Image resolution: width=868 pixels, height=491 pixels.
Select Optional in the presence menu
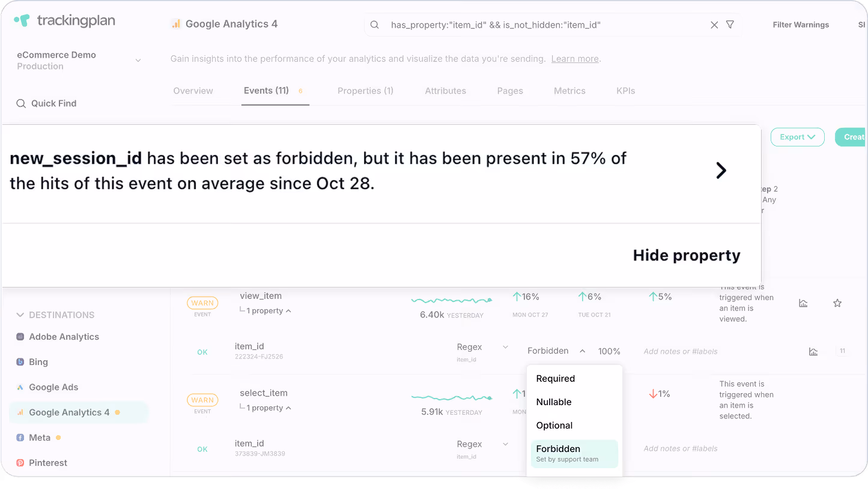click(x=574, y=426)
